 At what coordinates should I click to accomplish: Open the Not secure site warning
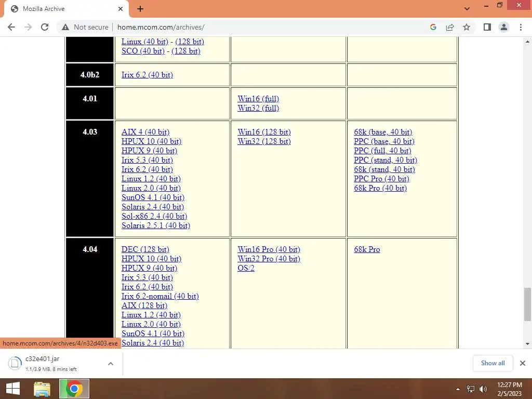(85, 27)
